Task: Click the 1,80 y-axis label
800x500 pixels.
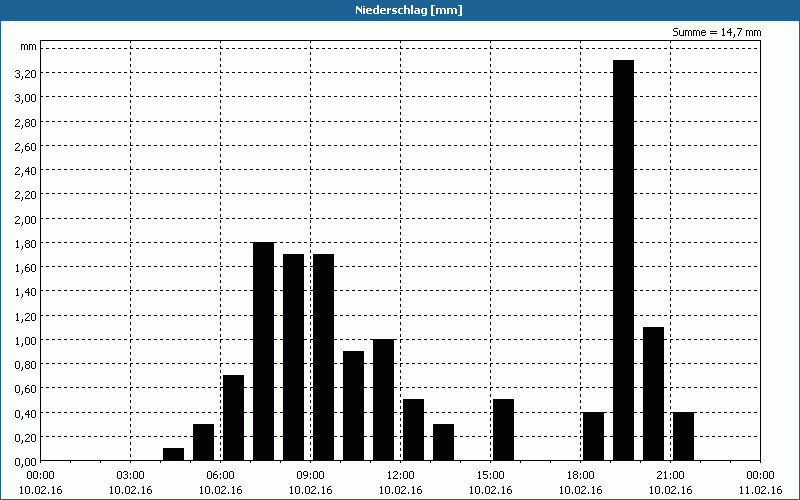Action: point(26,243)
